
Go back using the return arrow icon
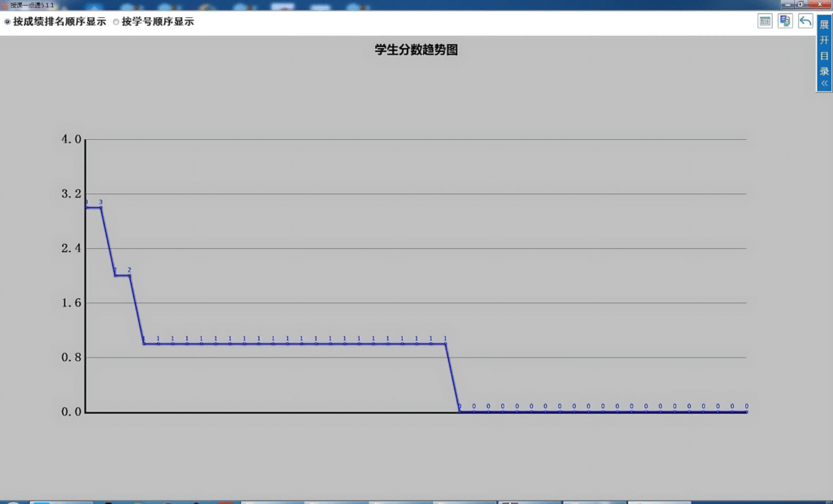[805, 21]
